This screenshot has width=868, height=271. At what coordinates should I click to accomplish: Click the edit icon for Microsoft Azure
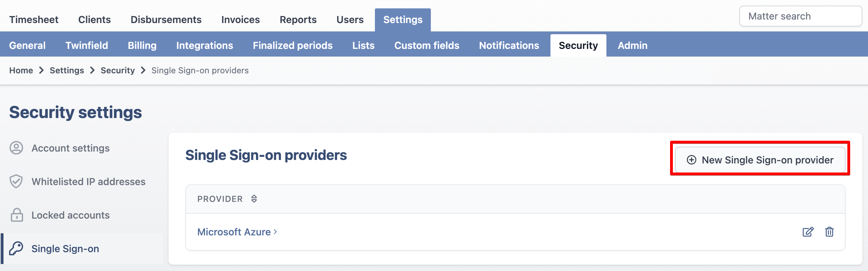point(808,232)
